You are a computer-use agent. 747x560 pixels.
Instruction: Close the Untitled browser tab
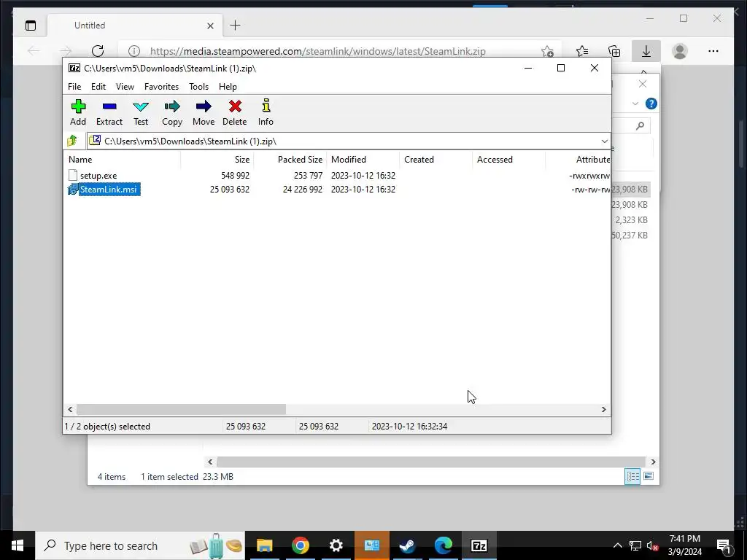pos(210,26)
